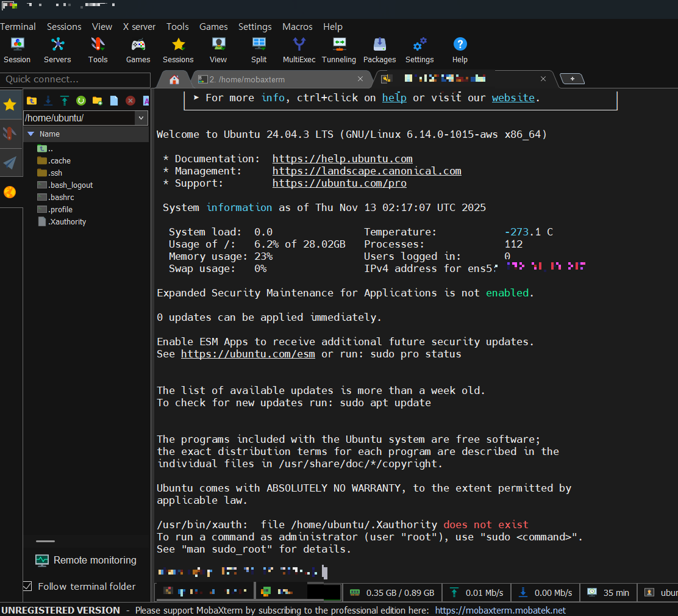
Task: Open https://help.ubuntu.com link
Action: [x=343, y=159]
